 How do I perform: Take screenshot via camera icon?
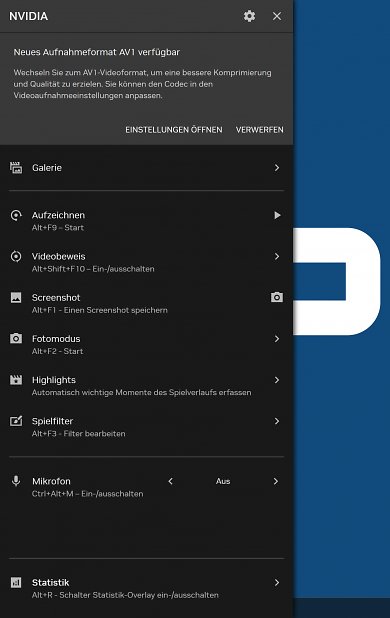pos(277,297)
